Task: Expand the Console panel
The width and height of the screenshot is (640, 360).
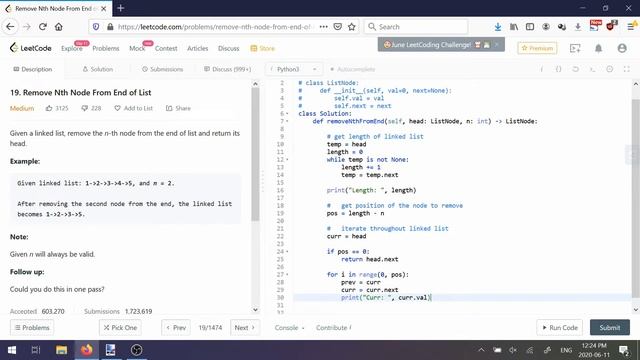Action: 289,328
